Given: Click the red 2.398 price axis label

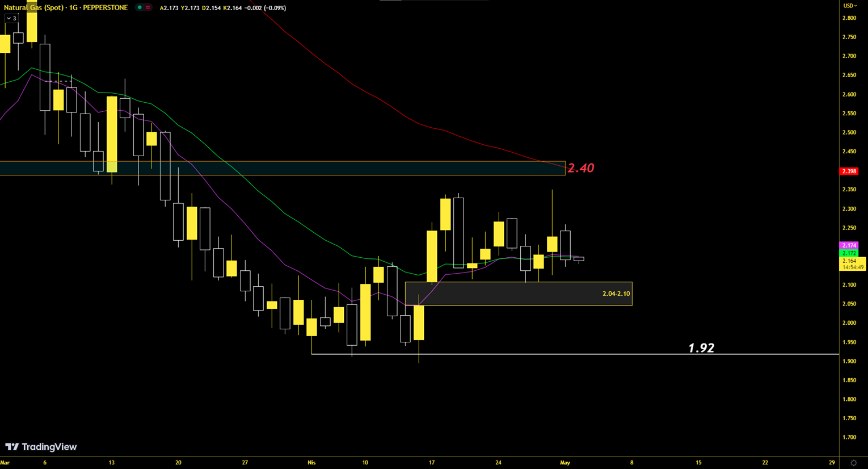Looking at the screenshot, I should coord(849,171).
